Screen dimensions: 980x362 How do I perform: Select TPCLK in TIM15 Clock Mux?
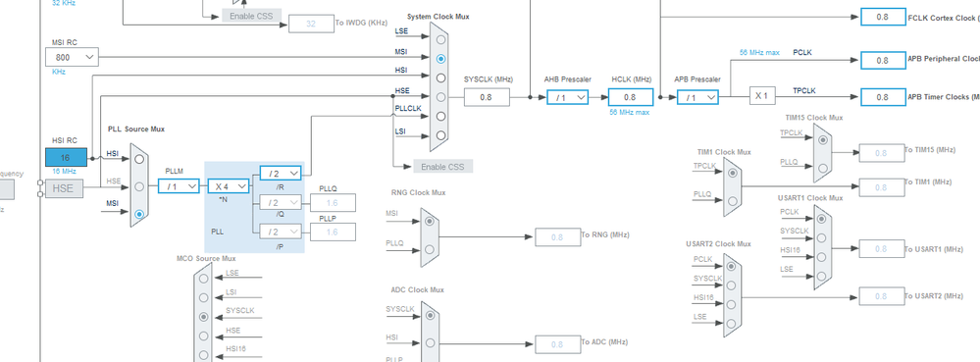coord(822,140)
